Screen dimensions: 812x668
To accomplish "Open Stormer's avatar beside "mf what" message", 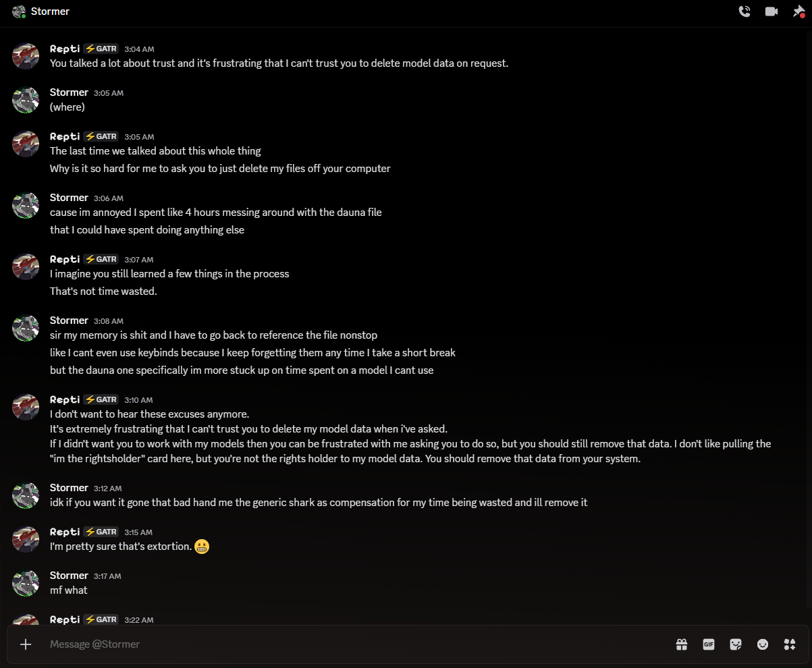I will (x=26, y=582).
